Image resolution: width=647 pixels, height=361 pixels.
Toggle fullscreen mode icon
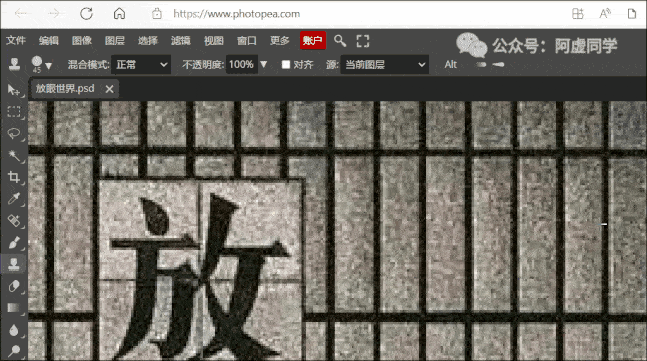[x=363, y=41]
